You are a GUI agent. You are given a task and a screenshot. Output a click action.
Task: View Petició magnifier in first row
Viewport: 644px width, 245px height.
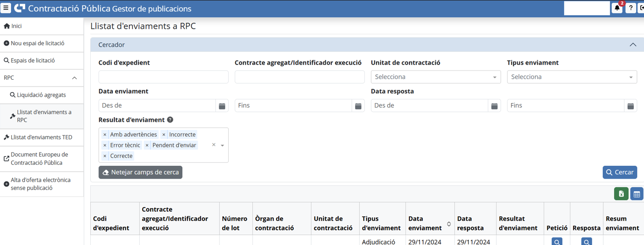tap(556, 242)
